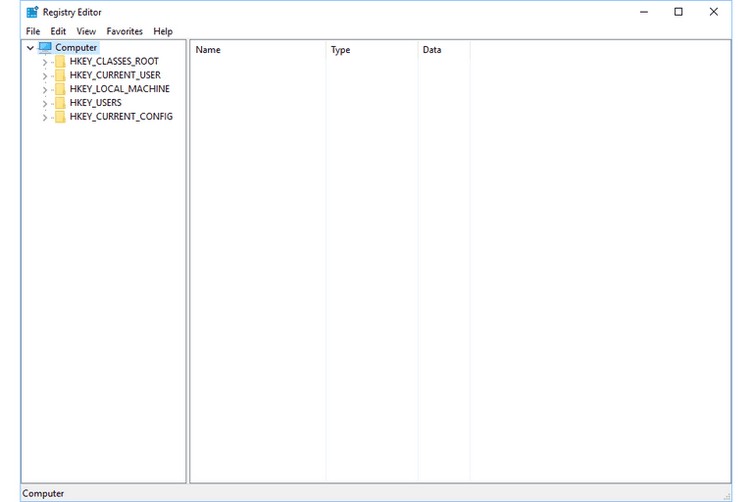The height and width of the screenshot is (502, 753).
Task: Select the HKEY_CURRENT_CONFIG label in tree
Action: 121,117
